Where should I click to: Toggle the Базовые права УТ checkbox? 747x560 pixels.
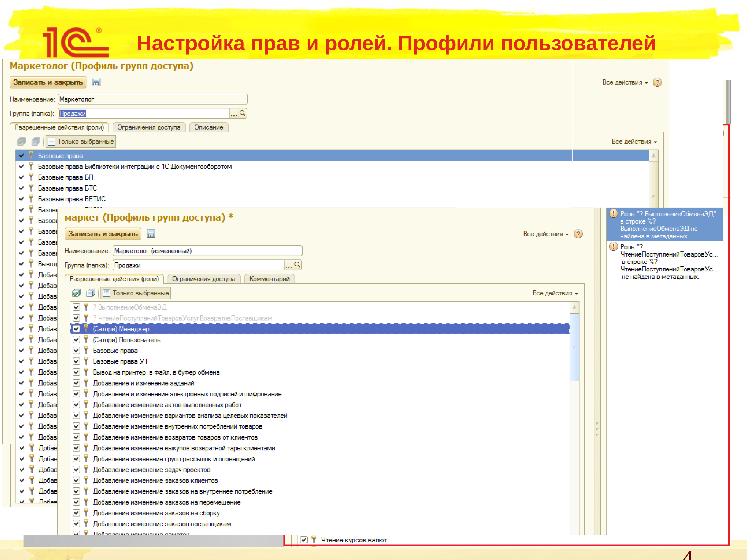76,361
